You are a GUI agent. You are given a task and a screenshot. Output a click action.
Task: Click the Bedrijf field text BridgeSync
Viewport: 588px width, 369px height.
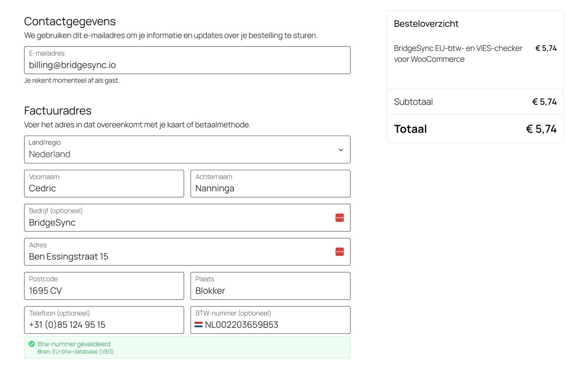pyautogui.click(x=52, y=223)
